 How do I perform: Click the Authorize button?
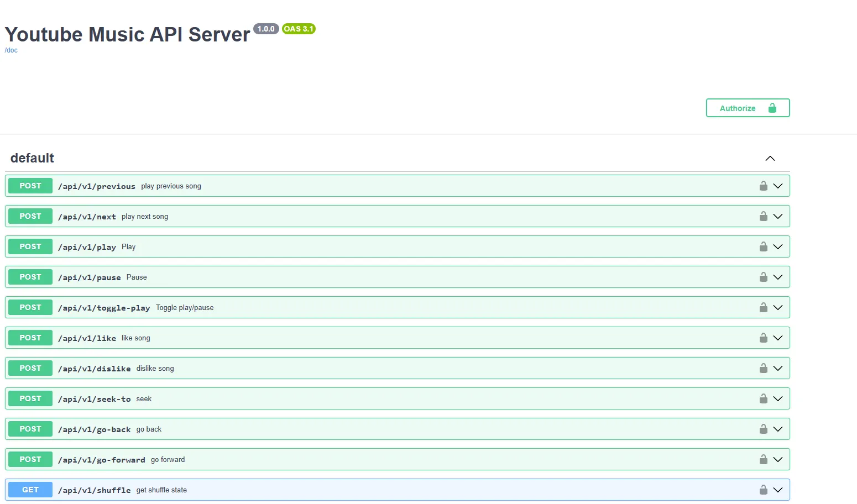click(748, 108)
